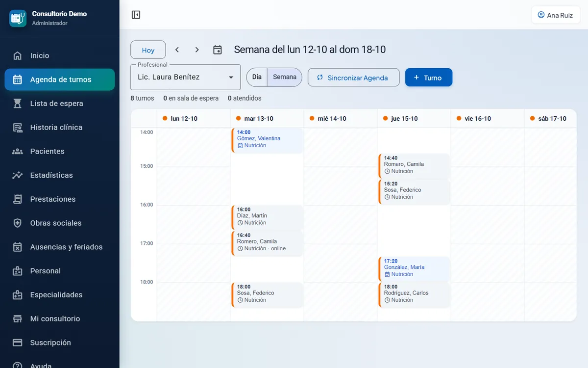Screen dimensions: 588x368
Task: Click the Estadísticas chart icon
Action: pyautogui.click(x=18, y=175)
